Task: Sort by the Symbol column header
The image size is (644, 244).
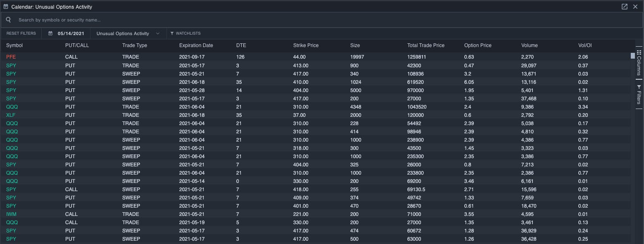Action: click(14, 45)
